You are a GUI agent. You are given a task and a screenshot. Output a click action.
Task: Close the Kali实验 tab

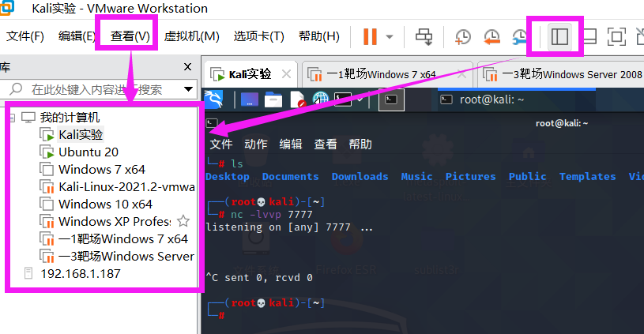click(286, 74)
